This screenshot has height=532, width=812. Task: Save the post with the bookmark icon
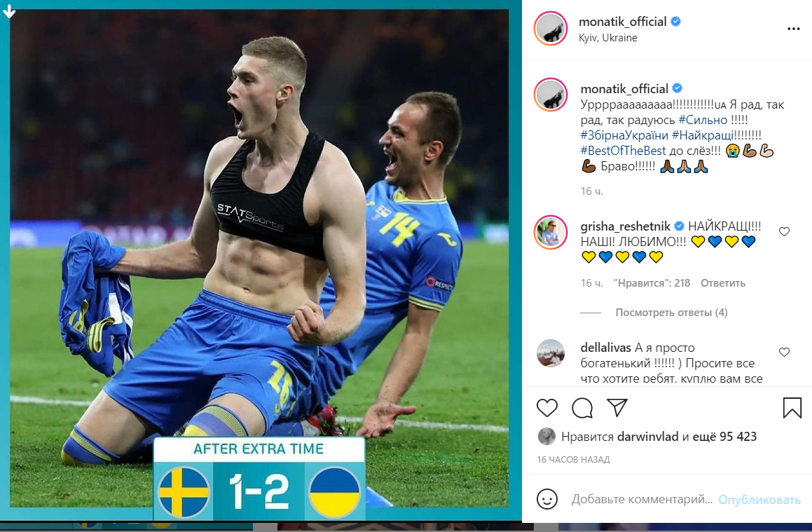pos(792,408)
